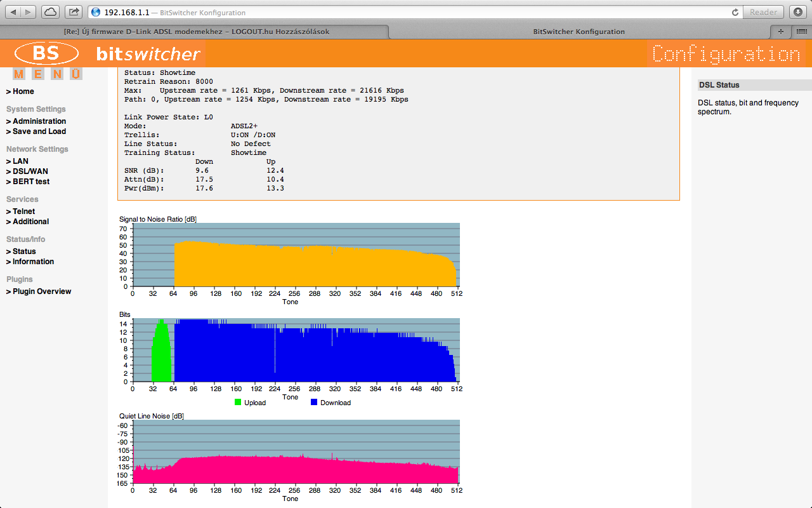Click 'Retrain Reason: 8000' line

point(169,82)
